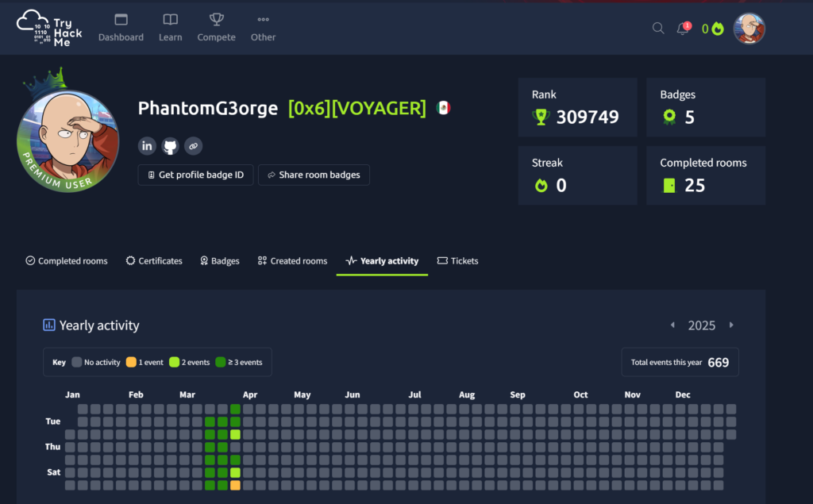Image resolution: width=813 pixels, height=504 pixels.
Task: Click the large Premium User profile picture
Action: point(68,140)
